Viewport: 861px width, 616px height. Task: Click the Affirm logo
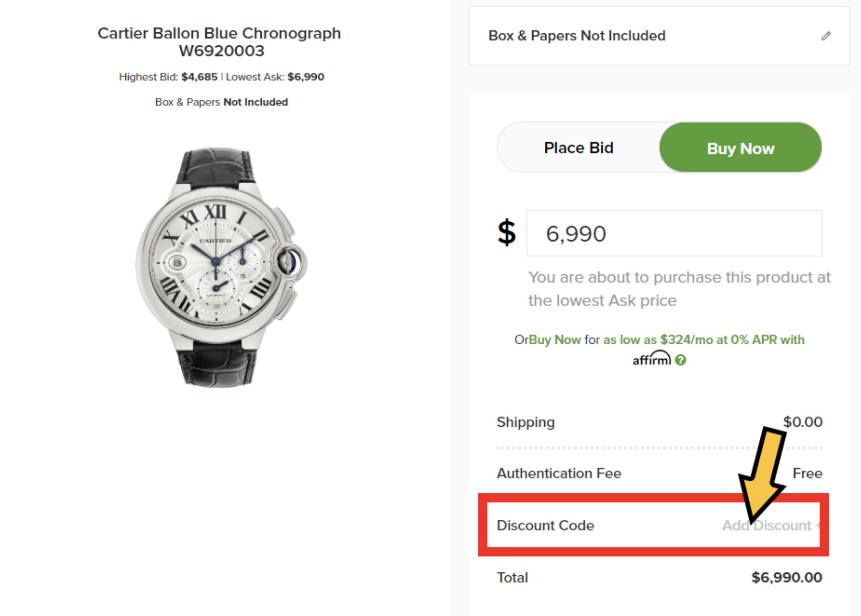(652, 359)
